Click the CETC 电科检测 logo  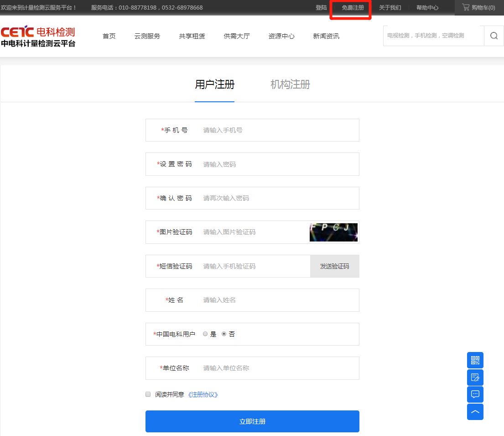[38, 37]
